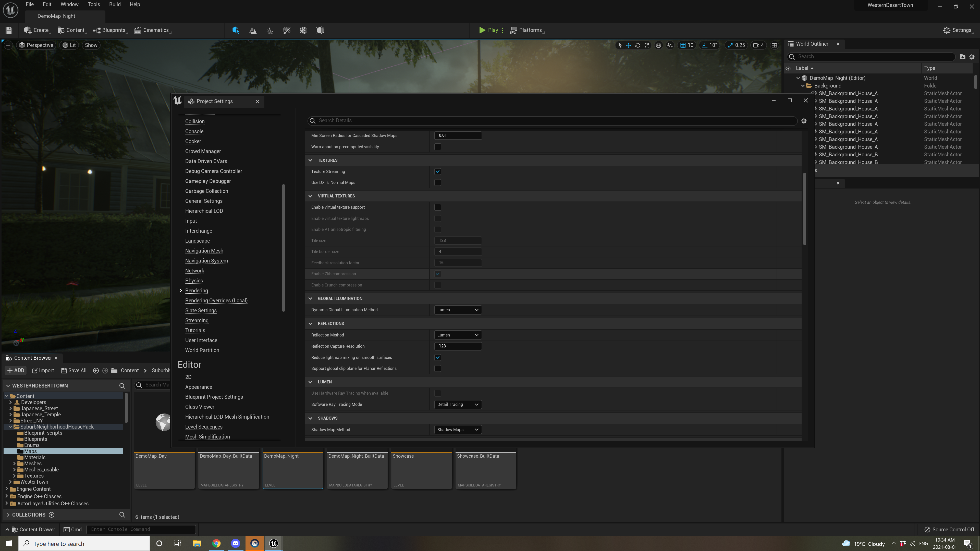980x551 pixels.
Task: Open the Shadow Map Method dropdown
Action: tap(457, 429)
